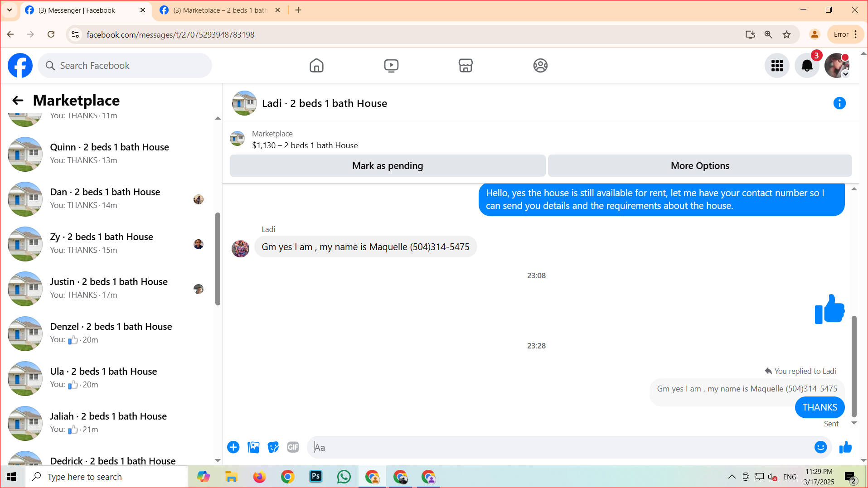Install app icon in address bar
Viewport: 868px width, 488px height.
click(750, 34)
